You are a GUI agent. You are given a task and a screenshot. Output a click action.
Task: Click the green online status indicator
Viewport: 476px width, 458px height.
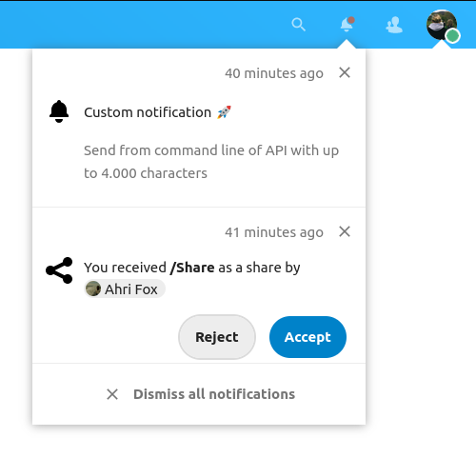pyautogui.click(x=452, y=35)
